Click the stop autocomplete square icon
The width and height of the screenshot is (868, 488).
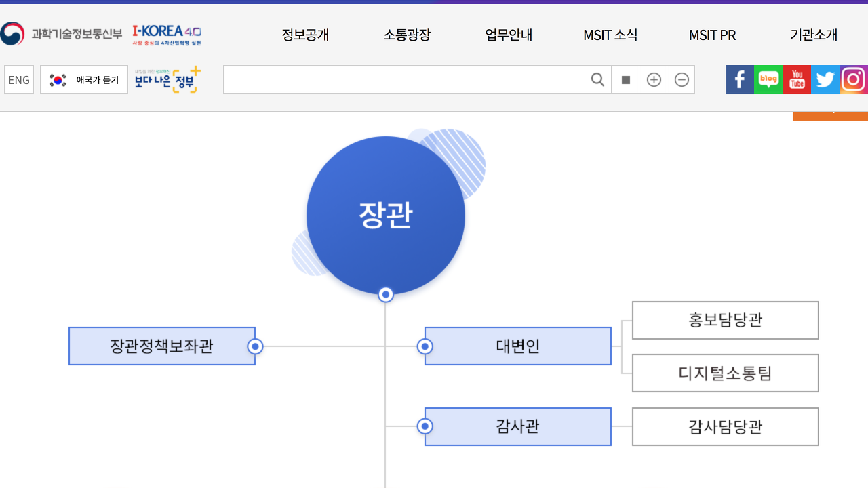click(x=625, y=79)
